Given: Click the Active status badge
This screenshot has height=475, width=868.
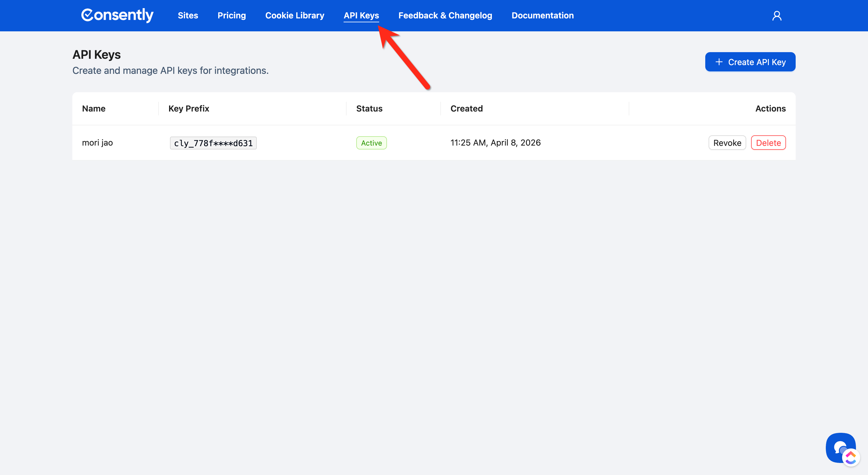Looking at the screenshot, I should coord(371,143).
